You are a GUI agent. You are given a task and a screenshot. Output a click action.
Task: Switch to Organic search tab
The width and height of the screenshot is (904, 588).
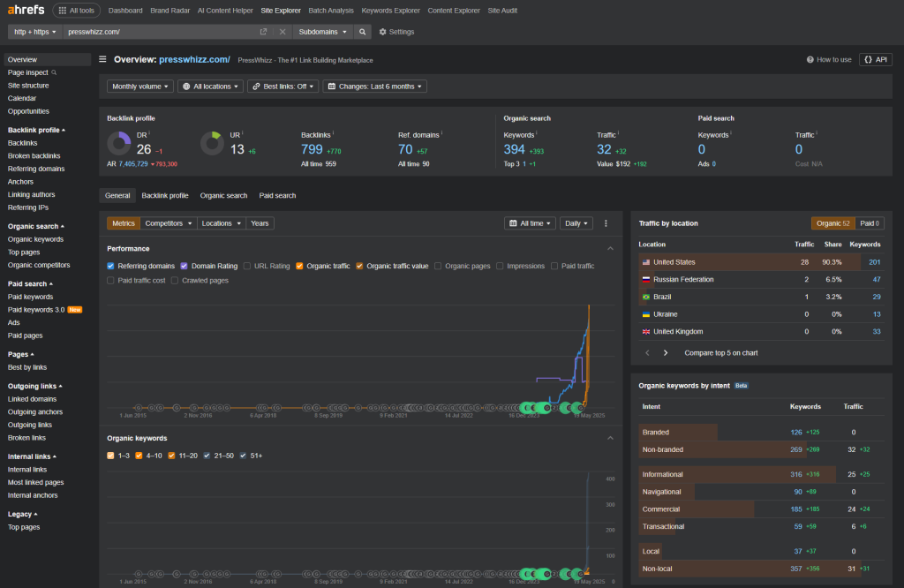point(223,196)
